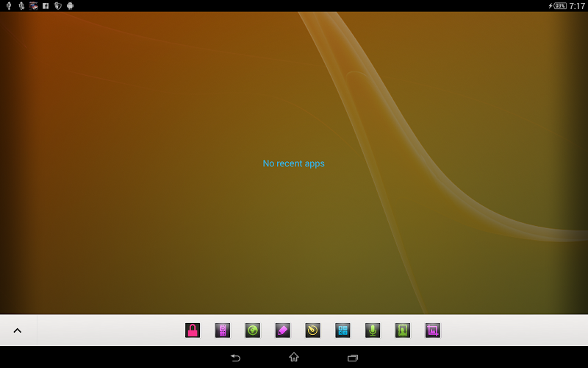Tap the first USB connection status icon
Viewport: 588px width, 368px height.
tap(9, 6)
